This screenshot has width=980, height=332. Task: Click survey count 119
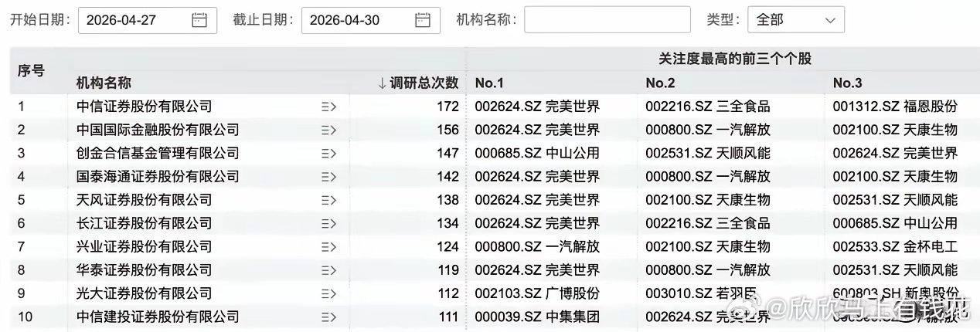point(447,270)
